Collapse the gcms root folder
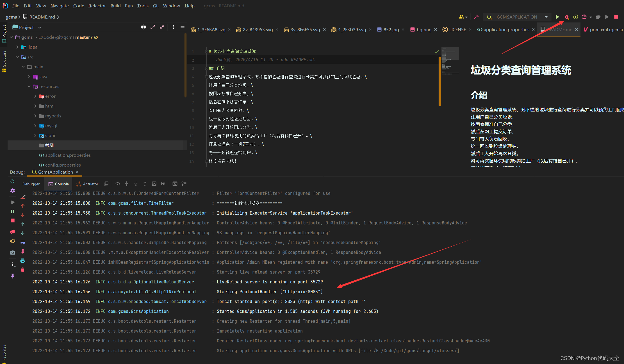The height and width of the screenshot is (364, 624). (12, 37)
